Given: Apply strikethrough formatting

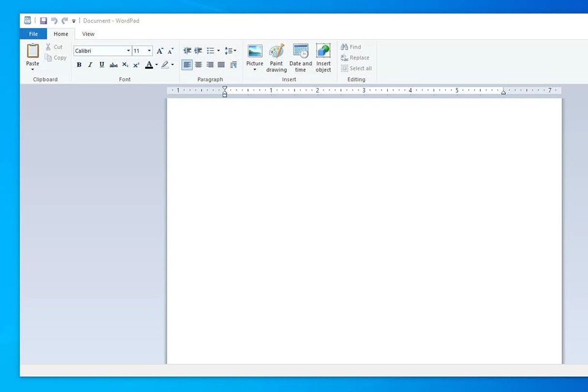Looking at the screenshot, I should click(113, 64).
